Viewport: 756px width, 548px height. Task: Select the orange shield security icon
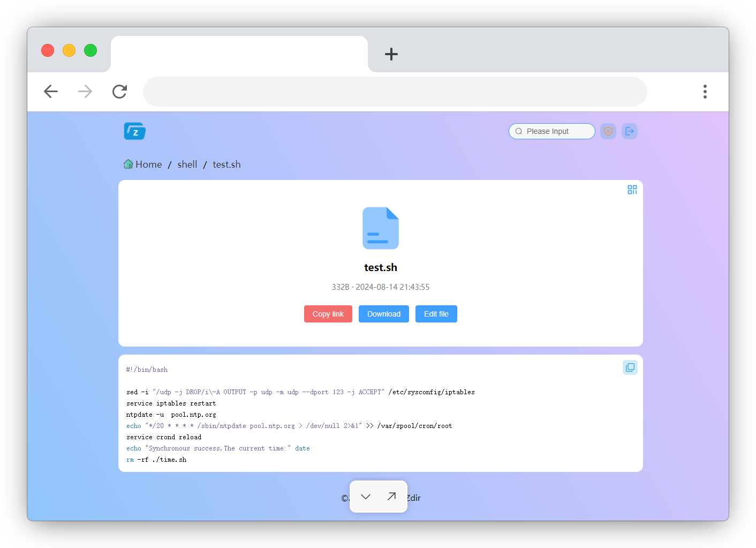coord(608,131)
